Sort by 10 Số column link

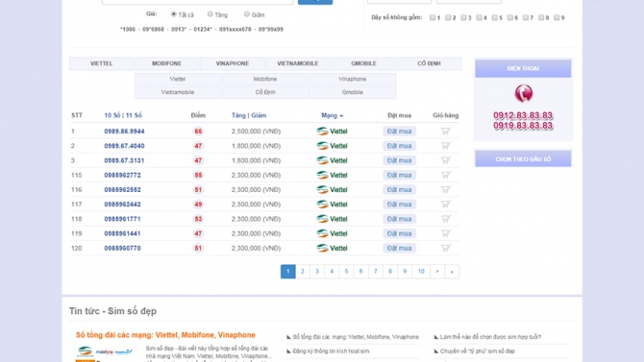coord(112,115)
